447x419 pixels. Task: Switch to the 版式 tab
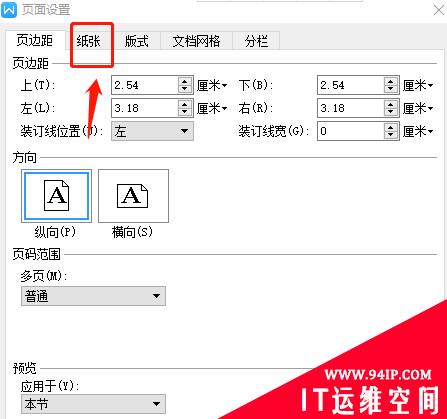136,41
